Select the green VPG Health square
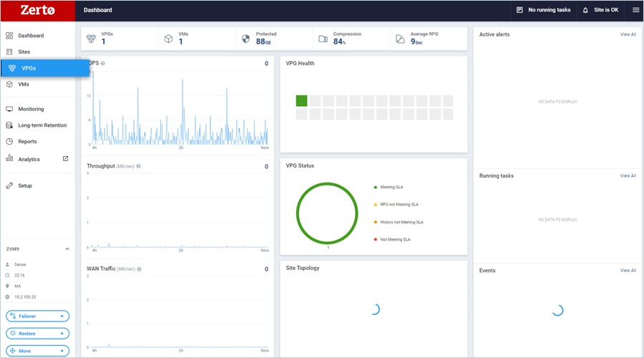 301,101
